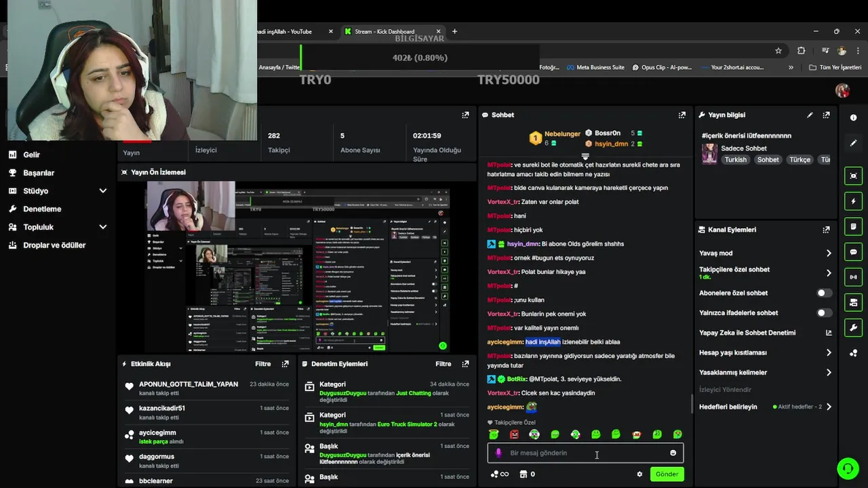Viewport: 868px width, 488px height.
Task: Toggle document-style panel icon in right sidebar
Action: (x=853, y=226)
